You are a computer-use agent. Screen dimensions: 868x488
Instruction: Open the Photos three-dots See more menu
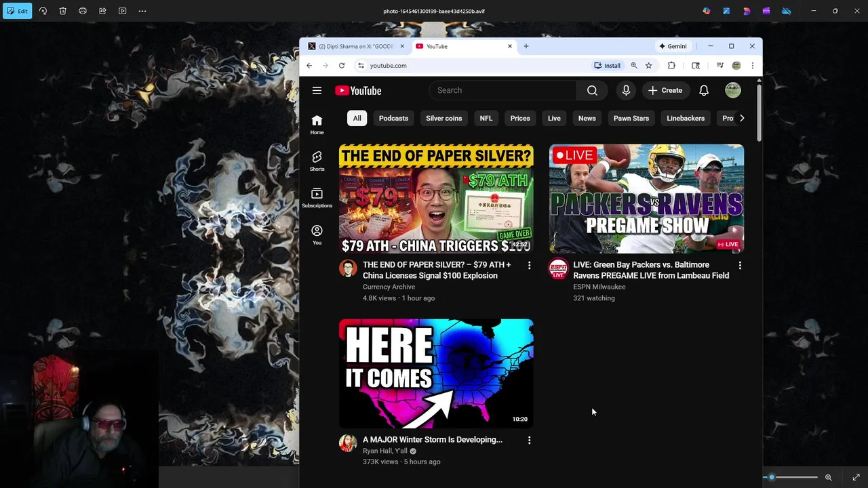pyautogui.click(x=142, y=11)
